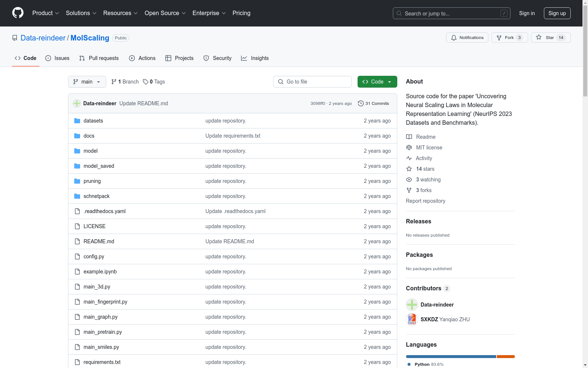Expand the Resources menu

(x=121, y=13)
